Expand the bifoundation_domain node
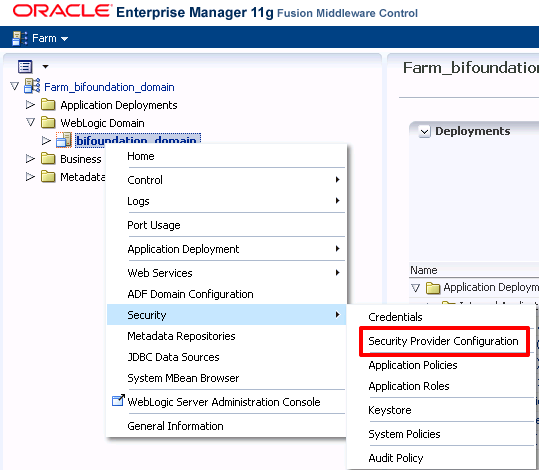539x470 pixels. tap(46, 140)
